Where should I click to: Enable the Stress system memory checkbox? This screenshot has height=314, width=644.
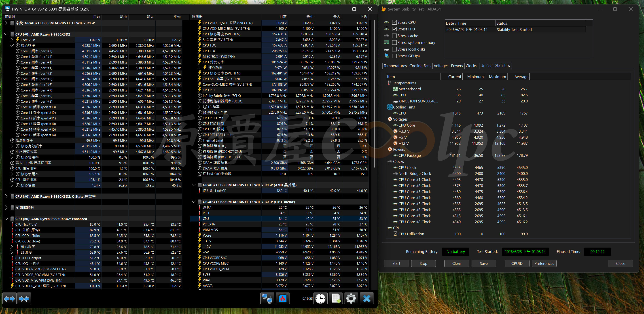[394, 42]
